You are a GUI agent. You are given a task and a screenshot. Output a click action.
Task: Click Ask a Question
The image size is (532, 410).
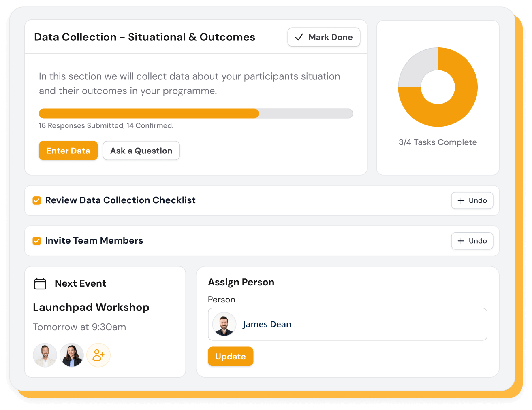coord(141,151)
